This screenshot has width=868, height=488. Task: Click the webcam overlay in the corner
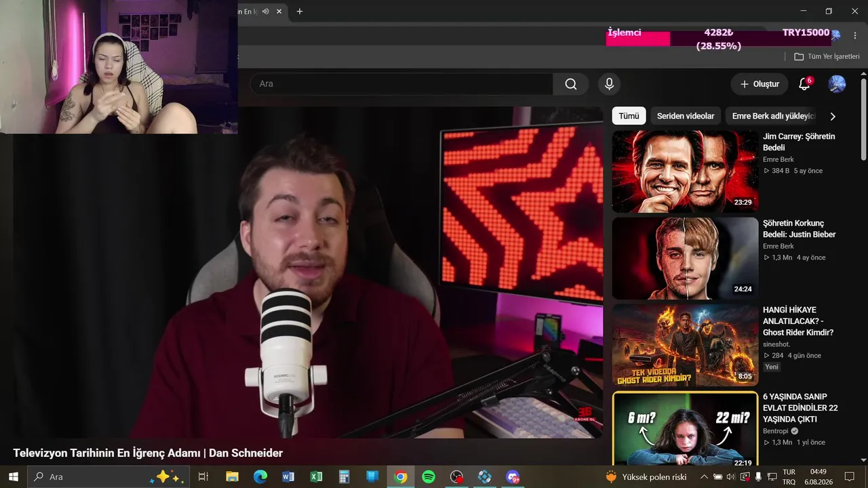pos(119,66)
